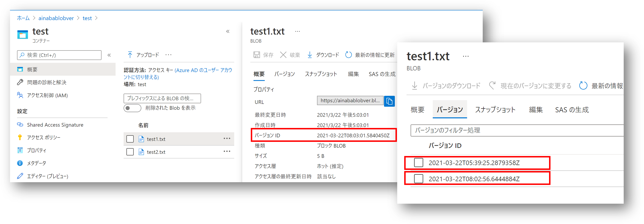Click the test container icon beside the title

(22, 34)
